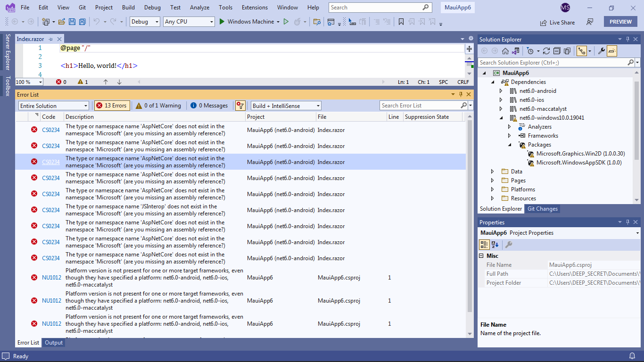The width and height of the screenshot is (644, 362).
Task: Switch to the Output tab
Action: click(x=54, y=343)
